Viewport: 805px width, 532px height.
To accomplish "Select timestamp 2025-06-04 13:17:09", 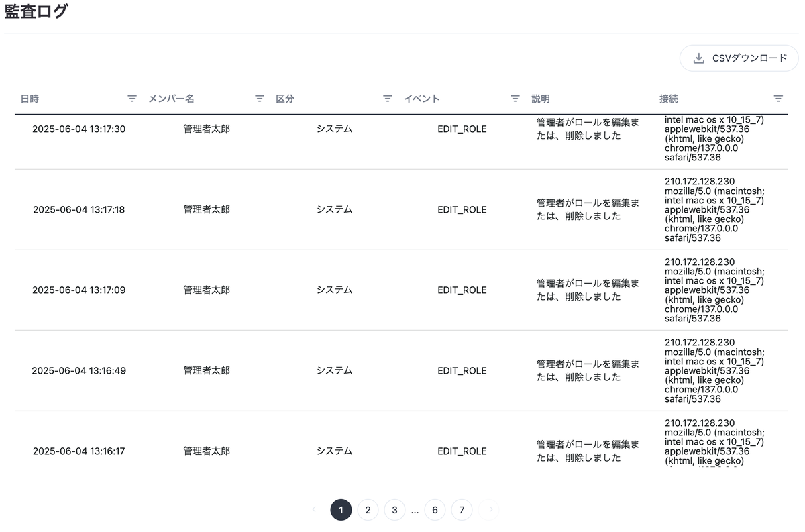I will pyautogui.click(x=78, y=290).
